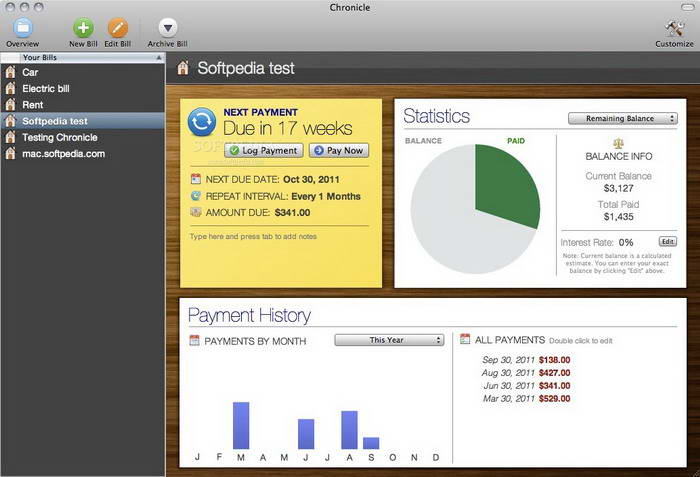700x477 pixels.
Task: Select the Jun 30, 2011 $341.00 payment
Action: (x=526, y=386)
